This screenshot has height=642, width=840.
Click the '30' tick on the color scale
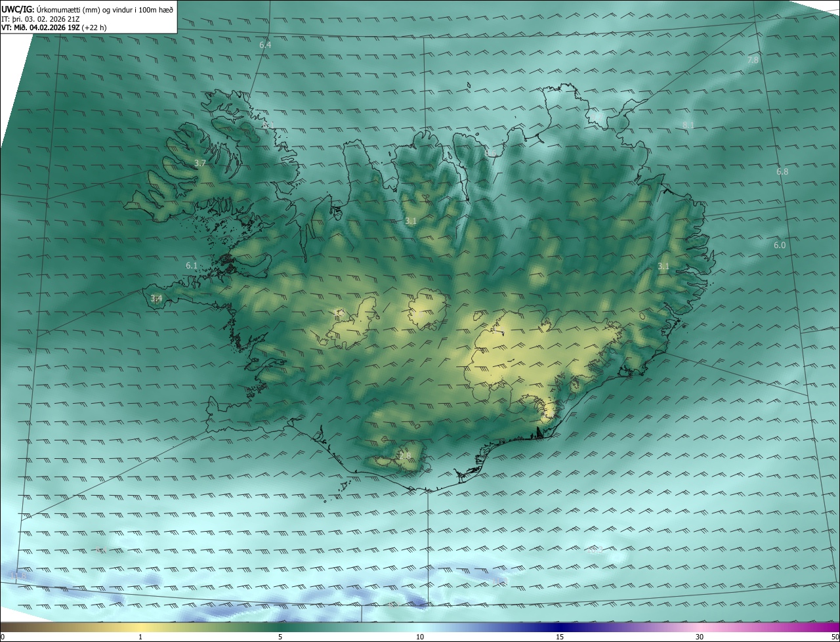click(x=700, y=637)
